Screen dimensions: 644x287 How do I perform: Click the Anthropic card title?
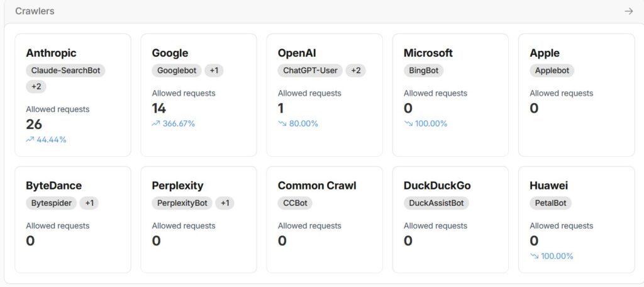click(x=51, y=53)
